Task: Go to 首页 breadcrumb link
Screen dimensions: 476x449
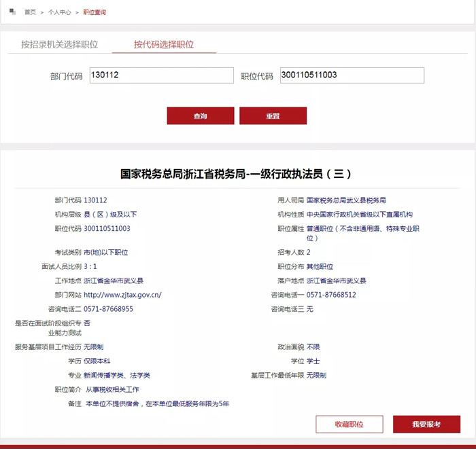Action: pos(30,12)
